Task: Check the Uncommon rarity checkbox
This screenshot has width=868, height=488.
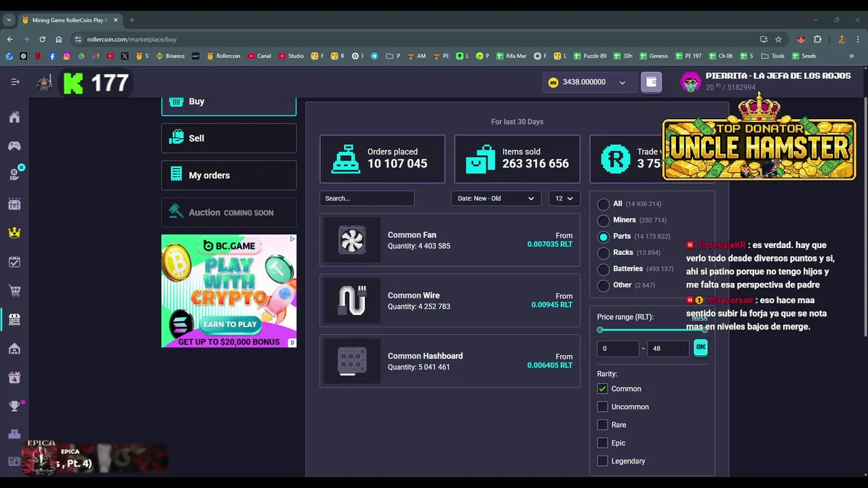Action: [x=602, y=407]
